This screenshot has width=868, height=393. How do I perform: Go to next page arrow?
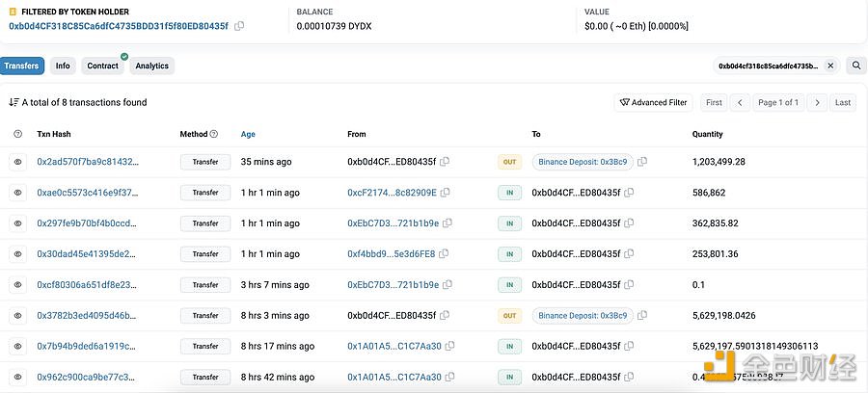pos(817,102)
